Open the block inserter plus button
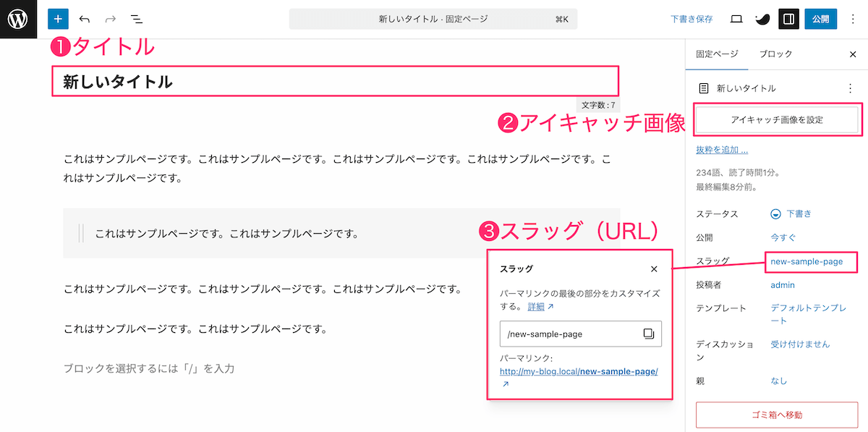 pyautogui.click(x=58, y=19)
